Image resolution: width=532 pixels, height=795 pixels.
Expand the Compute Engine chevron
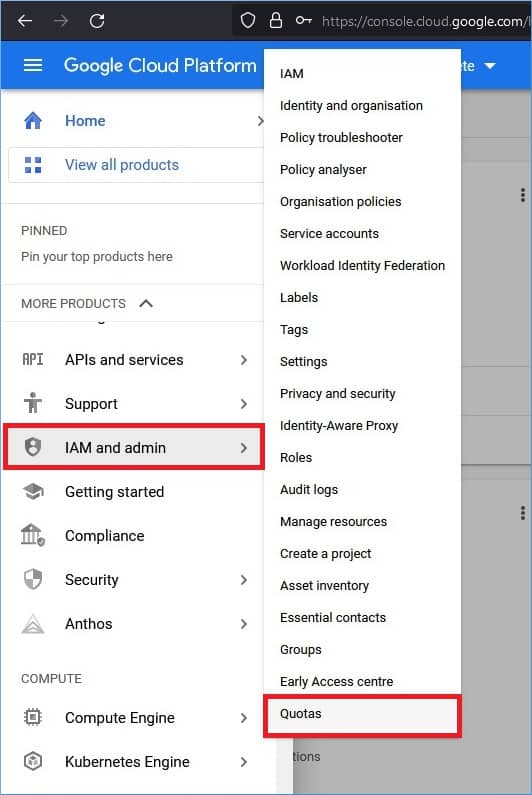[x=244, y=718]
